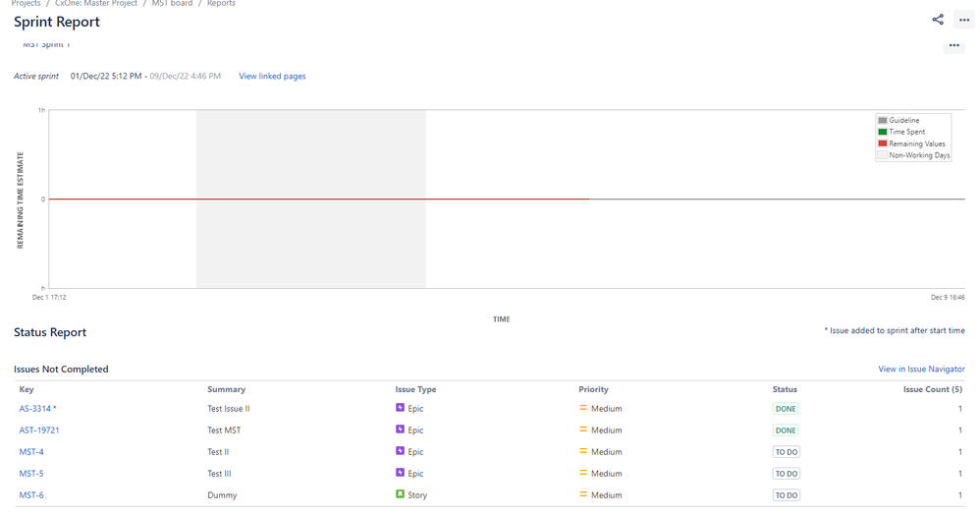The height and width of the screenshot is (515, 980).
Task: Click the Issue Type column header
Action: (x=415, y=389)
